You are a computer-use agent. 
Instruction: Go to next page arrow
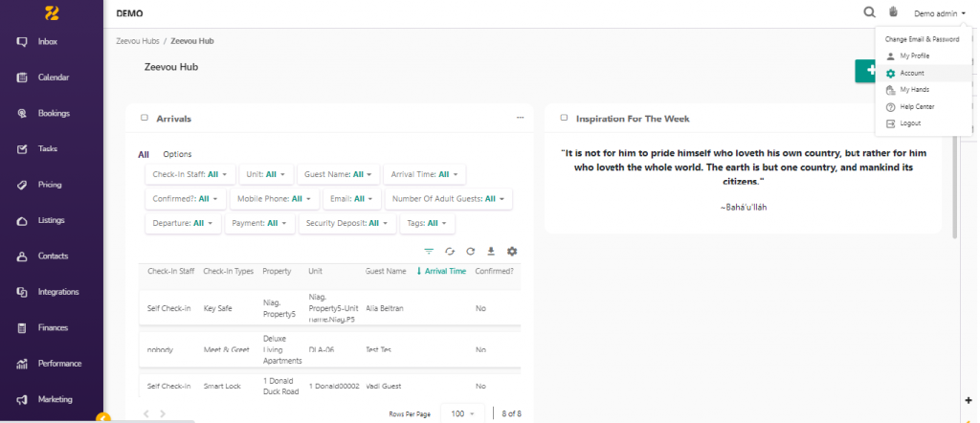pos(163,413)
